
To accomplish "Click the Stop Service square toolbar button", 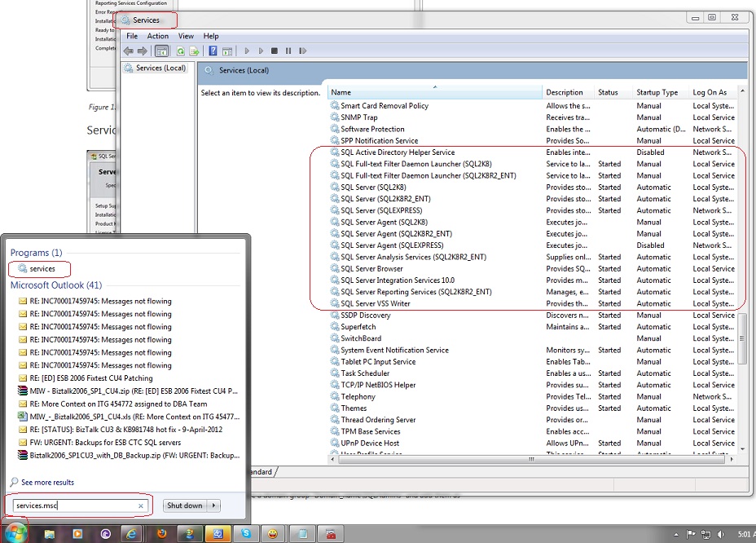I will [275, 51].
